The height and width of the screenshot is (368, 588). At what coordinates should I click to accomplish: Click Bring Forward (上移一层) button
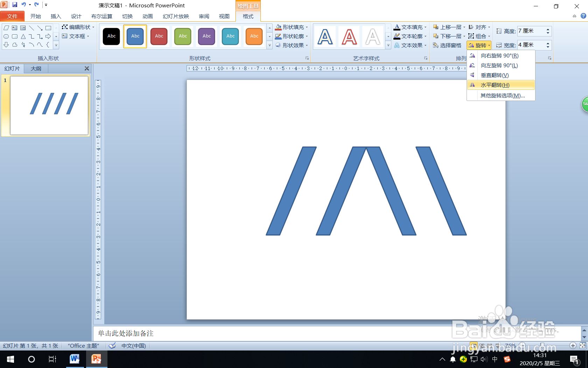pos(449,27)
